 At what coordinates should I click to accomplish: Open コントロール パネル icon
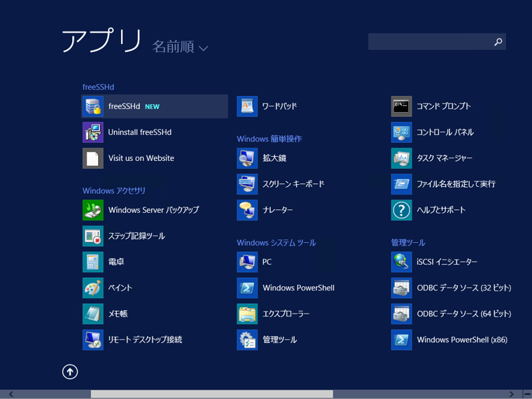tap(401, 132)
